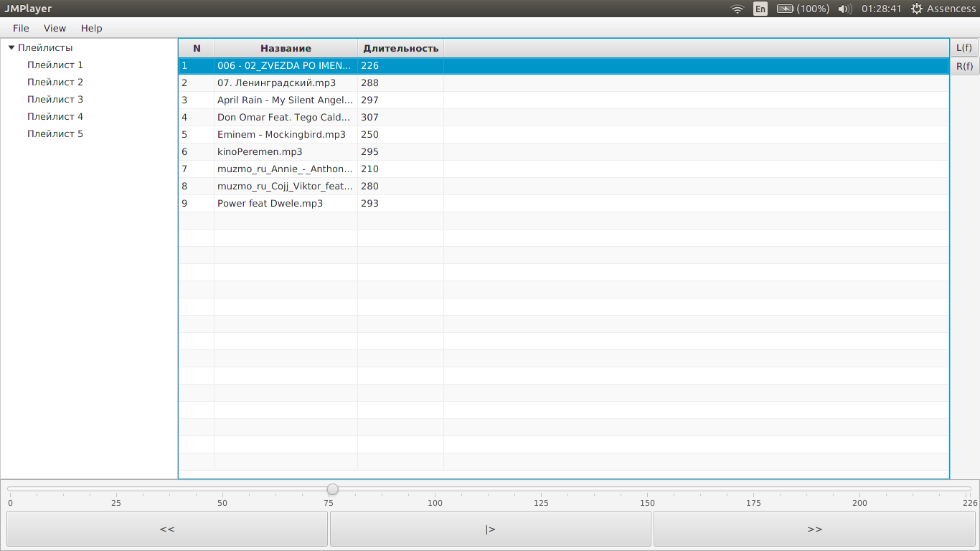Select the Eminem - Mockingbird.mp3 track row

(281, 135)
